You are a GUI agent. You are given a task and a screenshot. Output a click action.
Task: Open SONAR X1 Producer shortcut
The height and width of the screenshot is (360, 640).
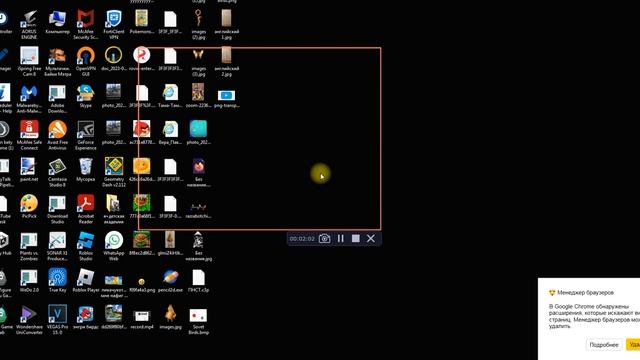[x=57, y=247]
